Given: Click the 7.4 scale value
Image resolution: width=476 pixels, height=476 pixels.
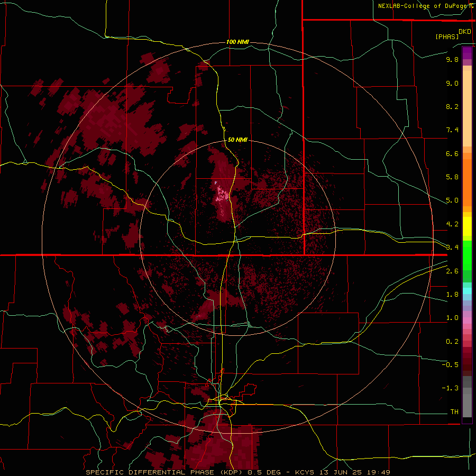Looking at the screenshot, I should (452, 130).
